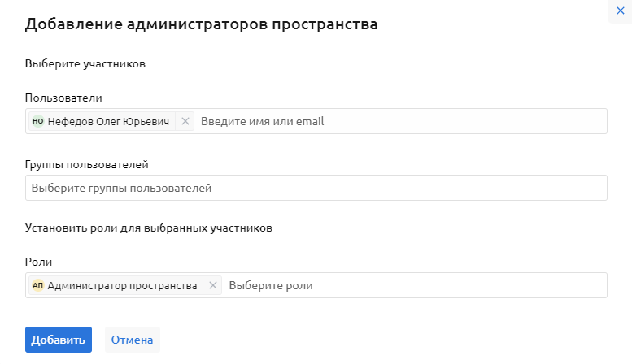Image resolution: width=632 pixels, height=364 pixels.
Task: Close the add administrators dialog
Action: click(x=621, y=11)
